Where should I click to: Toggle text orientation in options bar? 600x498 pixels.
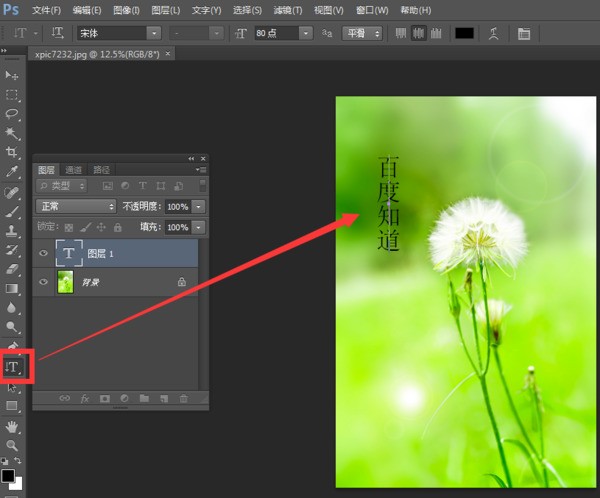click(x=57, y=33)
